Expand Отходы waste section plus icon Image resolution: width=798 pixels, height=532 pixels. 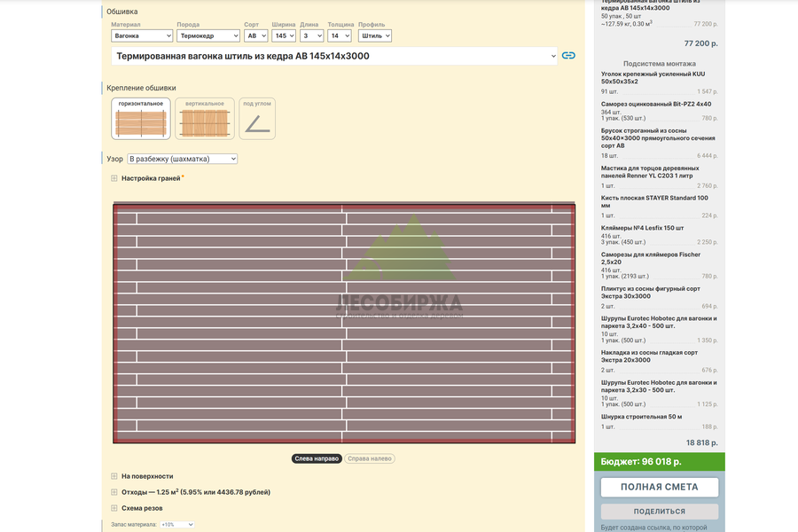(x=114, y=492)
